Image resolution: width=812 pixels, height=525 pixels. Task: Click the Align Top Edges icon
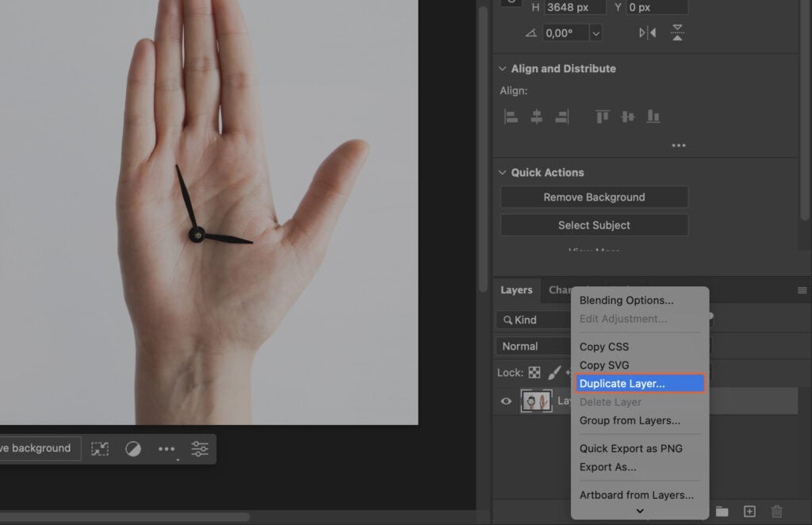[602, 116]
